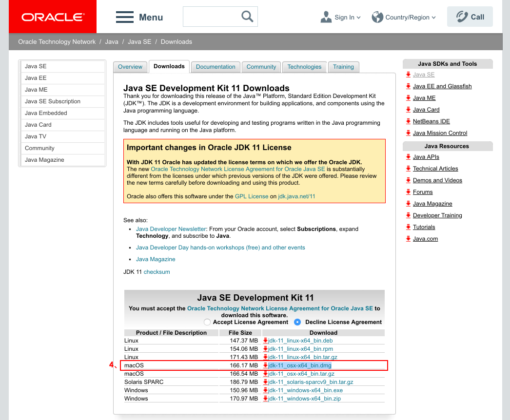Click download icon beside jdk-11_osx-x64_bin.dmg
This screenshot has width=510, height=420.
[265, 365]
